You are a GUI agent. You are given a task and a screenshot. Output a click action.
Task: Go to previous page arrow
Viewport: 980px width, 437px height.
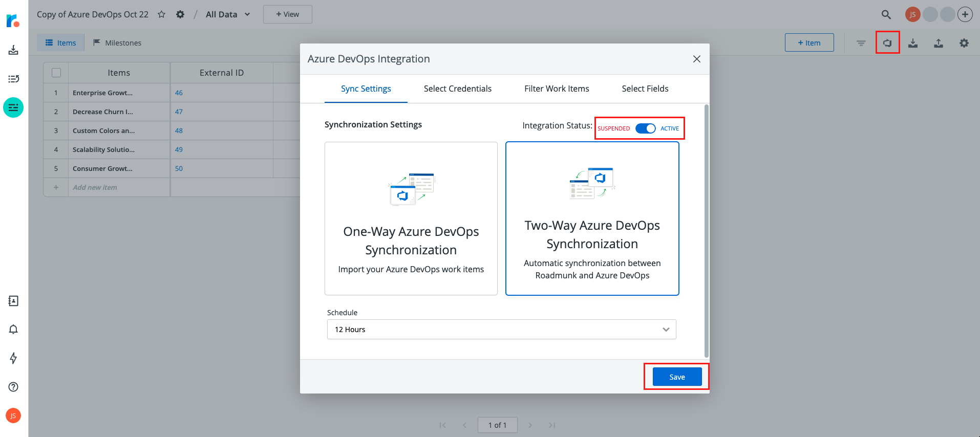click(464, 425)
